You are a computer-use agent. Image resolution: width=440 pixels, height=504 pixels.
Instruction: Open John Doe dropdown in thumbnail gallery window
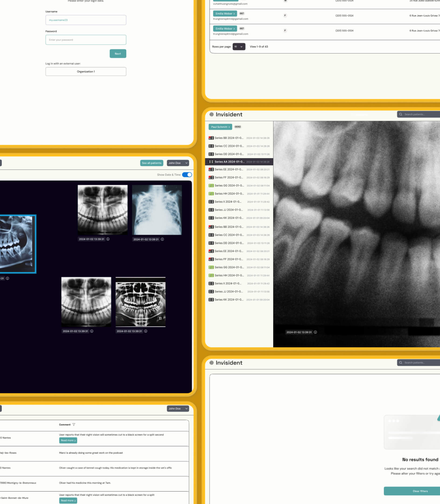pyautogui.click(x=178, y=163)
